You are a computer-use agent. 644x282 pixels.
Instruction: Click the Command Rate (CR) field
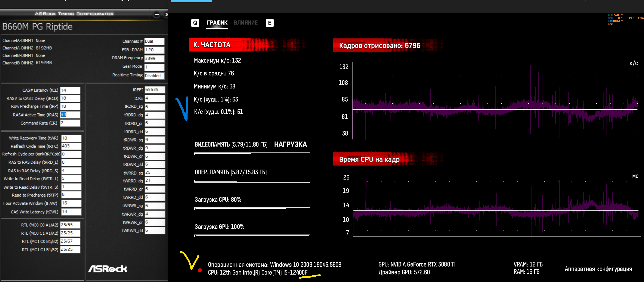pos(70,123)
